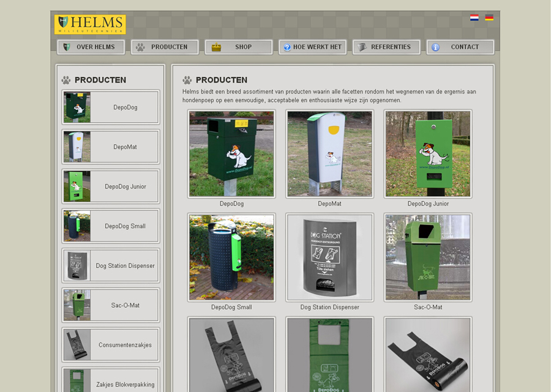Screen dimensions: 551x392
Task: Open the large DepoDog Small product photo
Action: click(231, 257)
